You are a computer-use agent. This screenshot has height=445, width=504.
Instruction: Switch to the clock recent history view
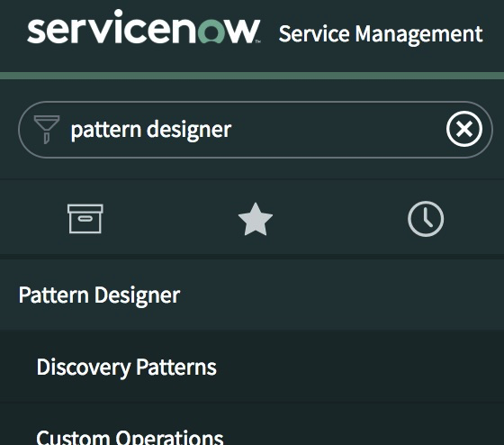pos(426,219)
